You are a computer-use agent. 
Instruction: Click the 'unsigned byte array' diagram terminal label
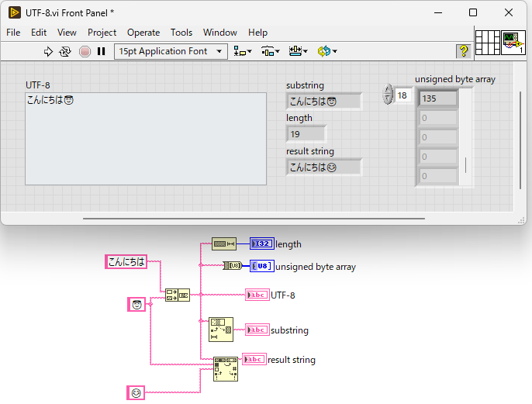(x=316, y=267)
